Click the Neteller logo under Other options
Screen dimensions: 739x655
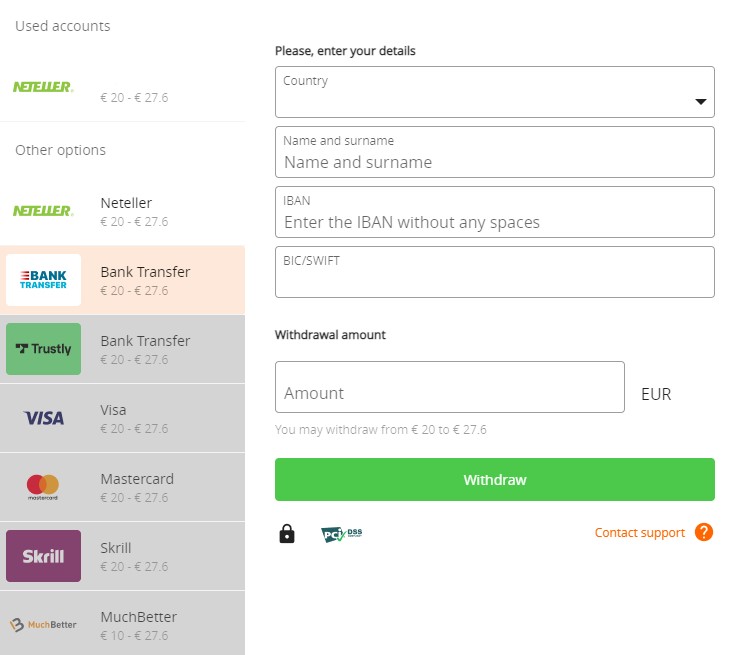pyautogui.click(x=43, y=211)
